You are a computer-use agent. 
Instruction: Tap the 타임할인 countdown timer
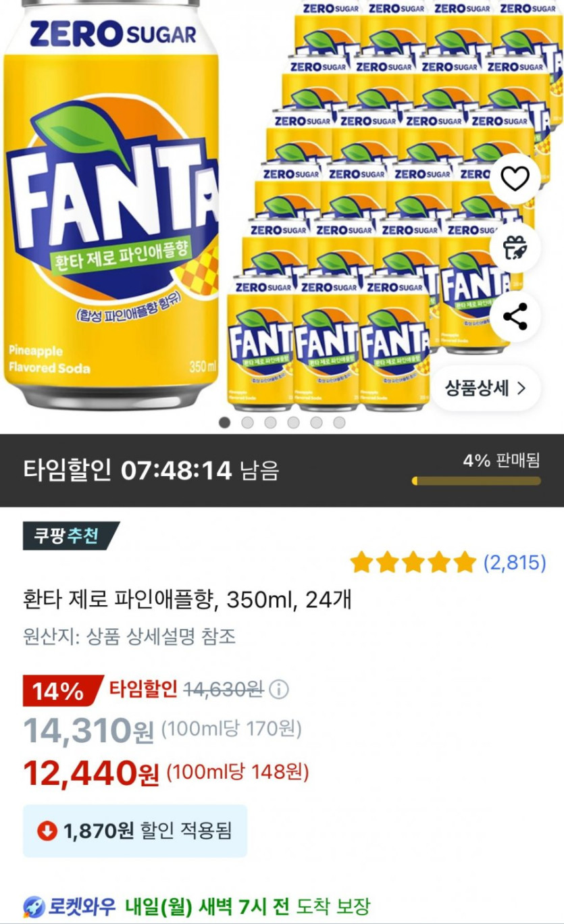click(151, 470)
